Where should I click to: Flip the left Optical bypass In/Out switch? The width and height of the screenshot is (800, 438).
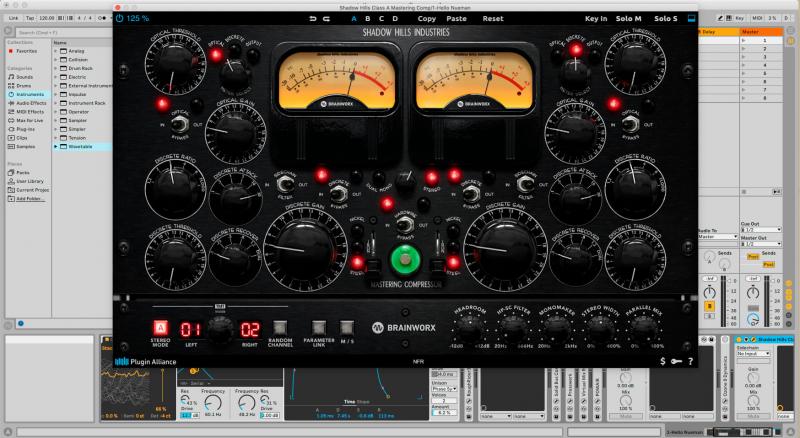[179, 124]
